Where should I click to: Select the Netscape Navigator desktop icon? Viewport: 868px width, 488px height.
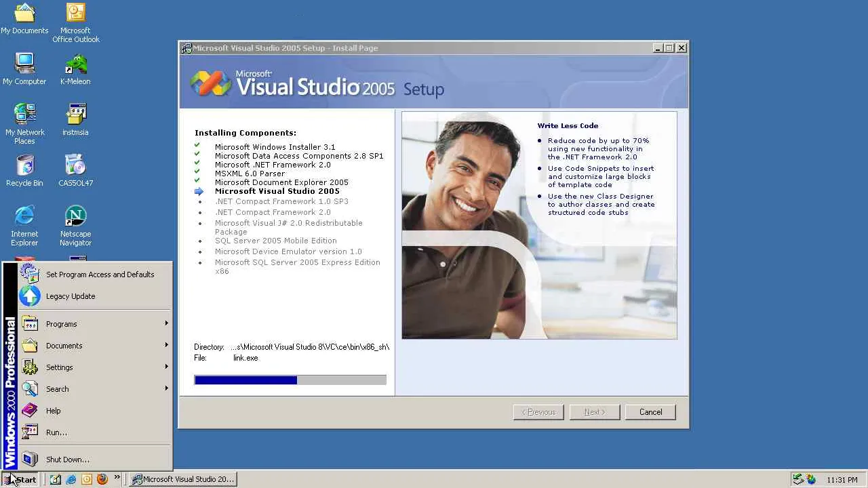[x=75, y=226]
